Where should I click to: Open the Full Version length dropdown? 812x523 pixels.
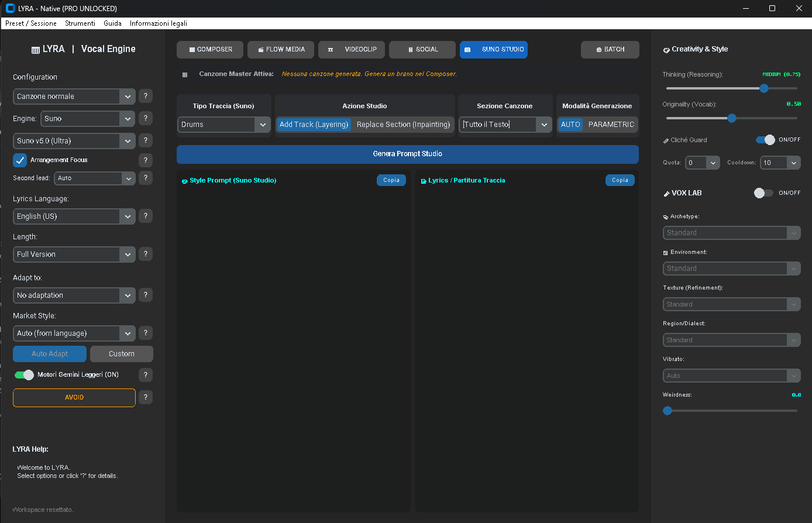tap(74, 254)
